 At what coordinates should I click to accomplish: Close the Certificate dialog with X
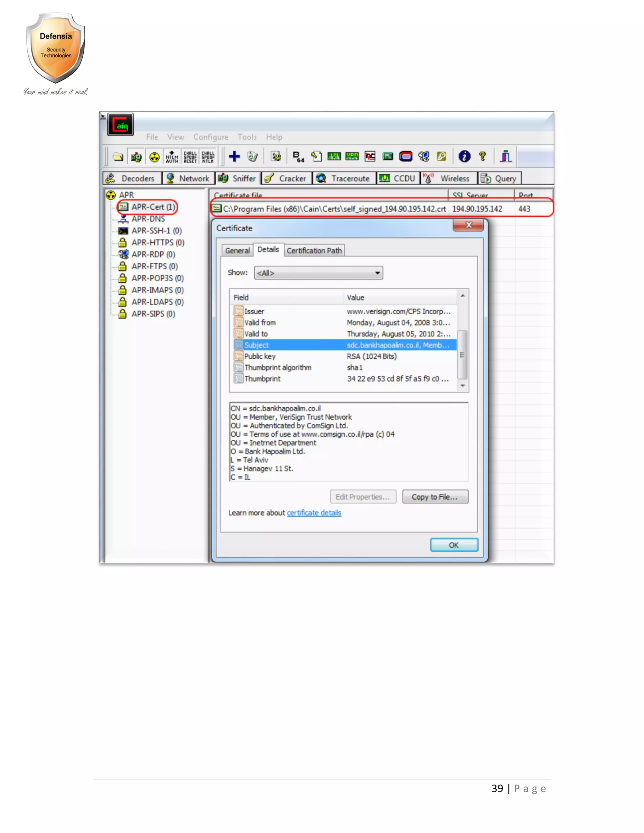coord(468,225)
